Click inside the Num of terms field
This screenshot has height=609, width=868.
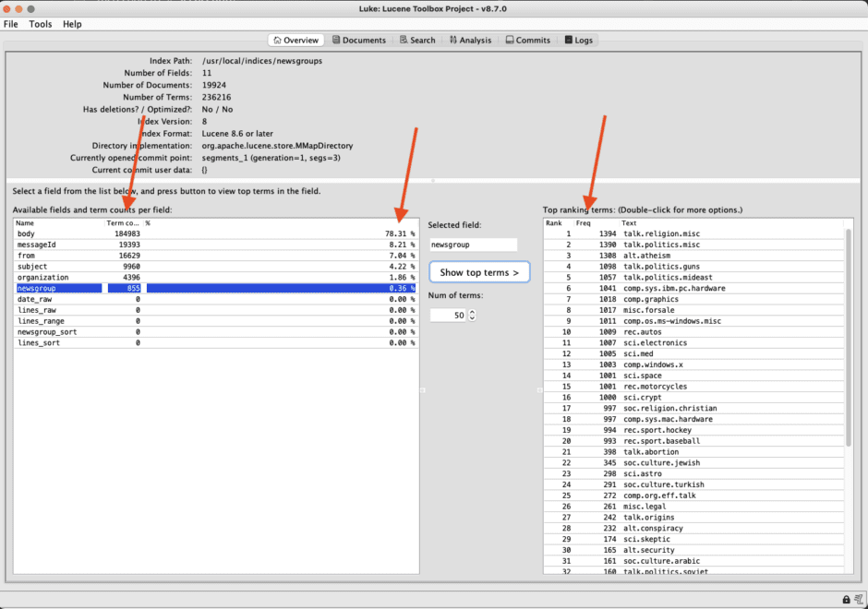point(452,315)
